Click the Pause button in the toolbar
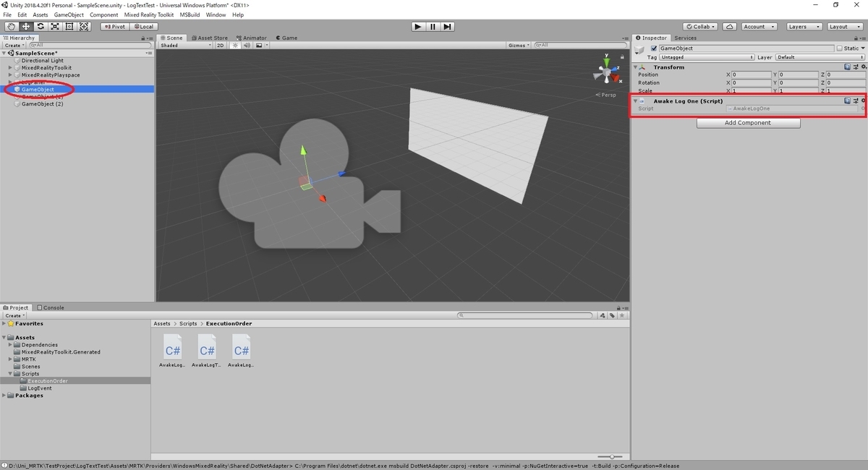Viewport: 868px width, 470px height. pos(433,26)
